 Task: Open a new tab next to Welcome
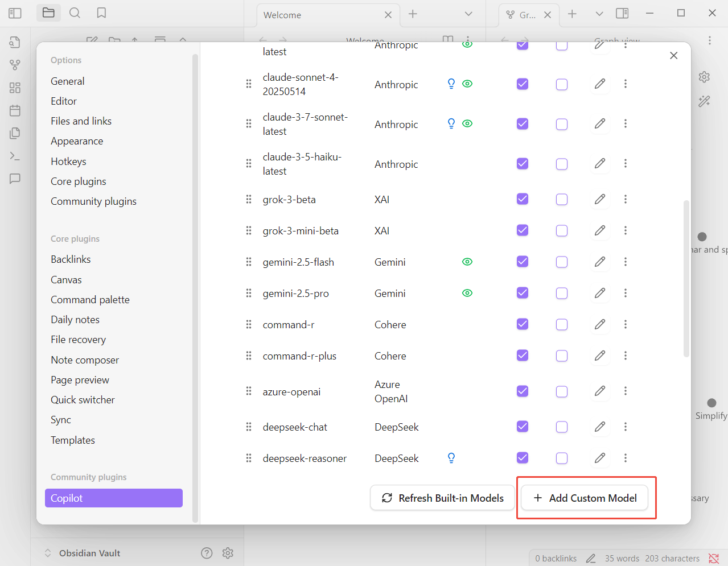pos(413,14)
